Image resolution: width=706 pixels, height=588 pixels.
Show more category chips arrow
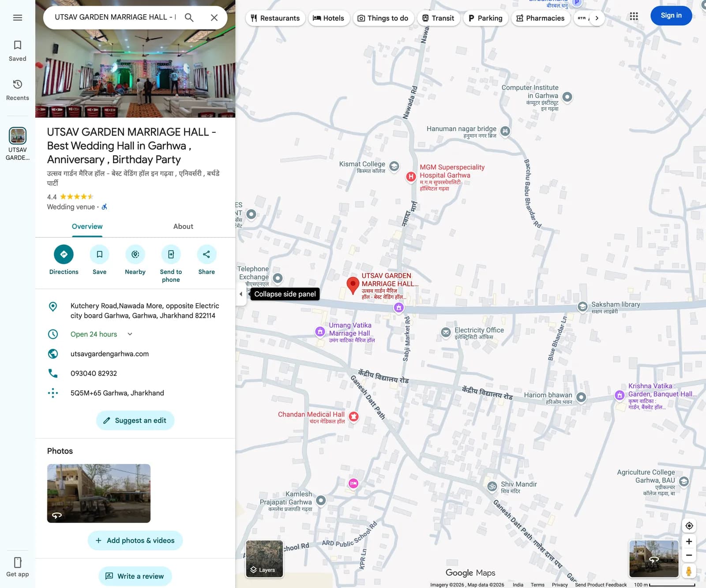597,18
